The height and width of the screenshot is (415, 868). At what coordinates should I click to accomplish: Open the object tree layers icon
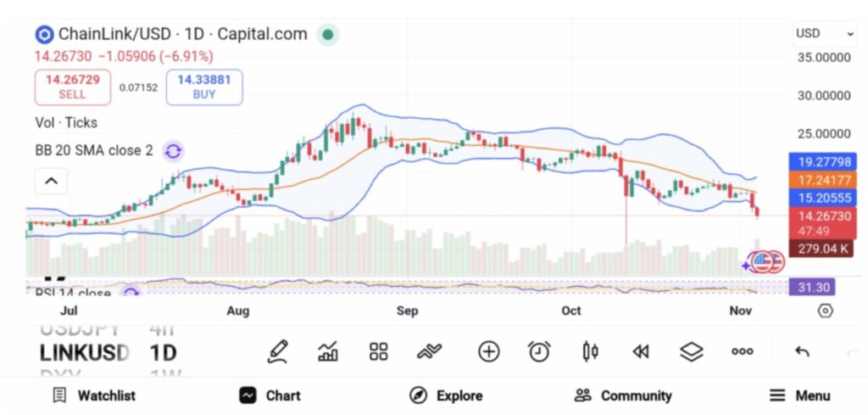coord(692,351)
